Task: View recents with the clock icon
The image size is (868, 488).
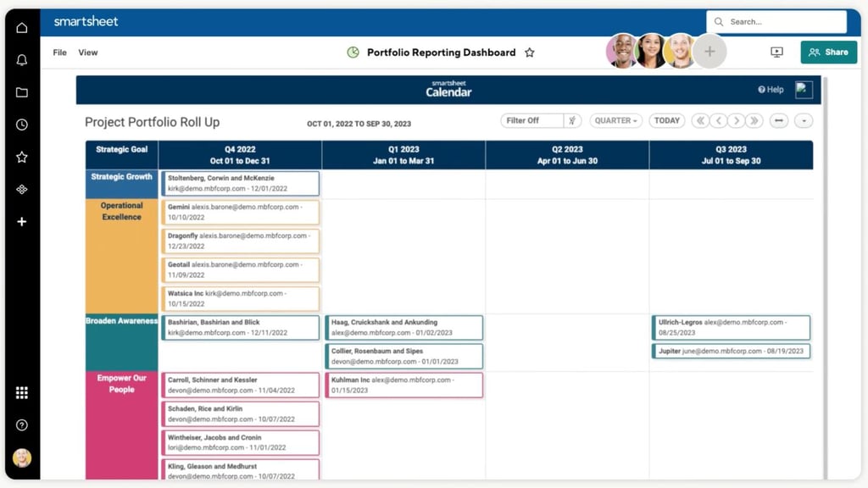Action: tap(21, 124)
